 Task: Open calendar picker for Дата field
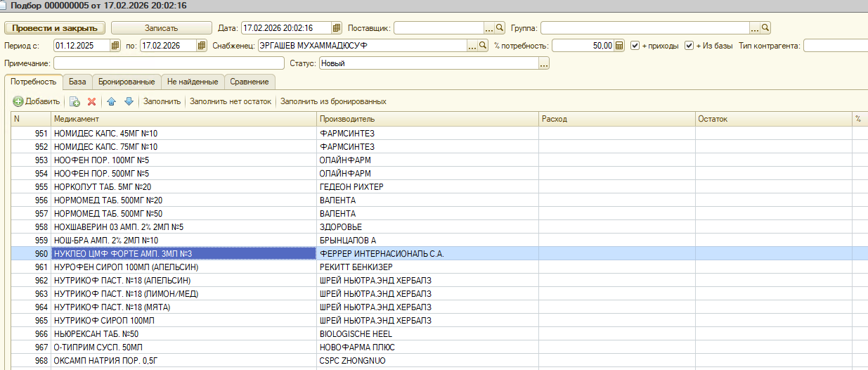[337, 28]
